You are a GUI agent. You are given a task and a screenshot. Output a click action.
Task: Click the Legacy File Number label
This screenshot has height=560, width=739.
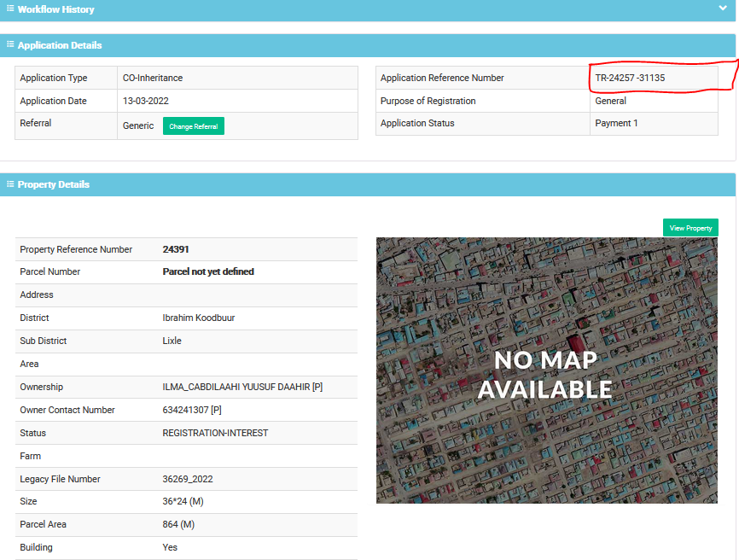[60, 479]
